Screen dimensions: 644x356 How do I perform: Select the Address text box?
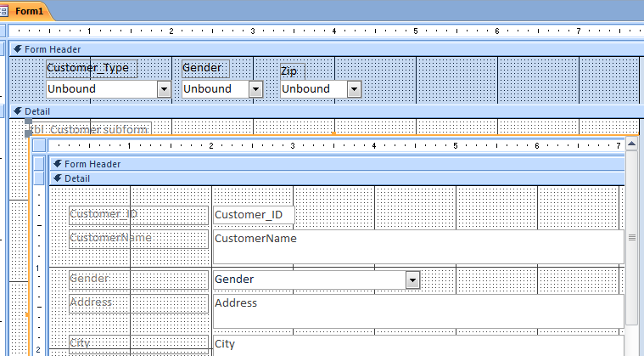click(418, 311)
